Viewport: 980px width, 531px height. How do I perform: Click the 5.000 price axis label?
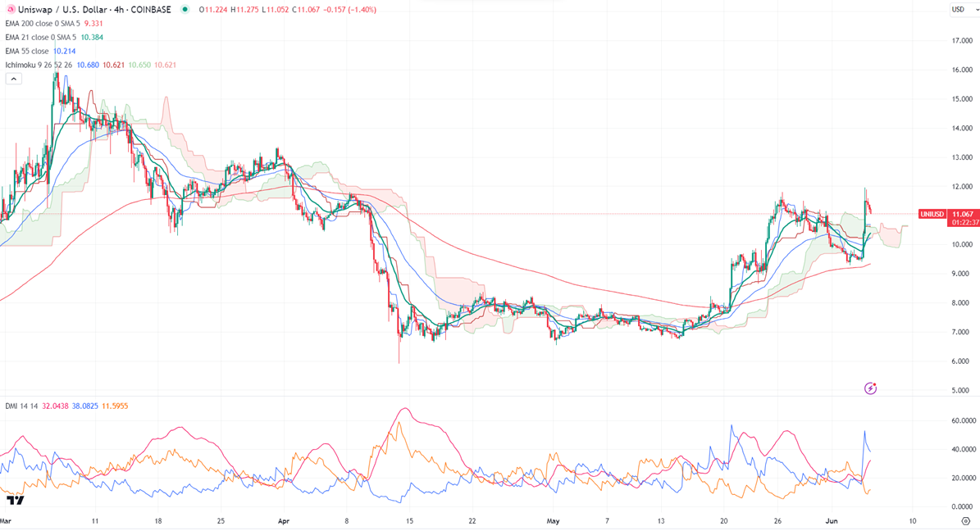coord(962,390)
